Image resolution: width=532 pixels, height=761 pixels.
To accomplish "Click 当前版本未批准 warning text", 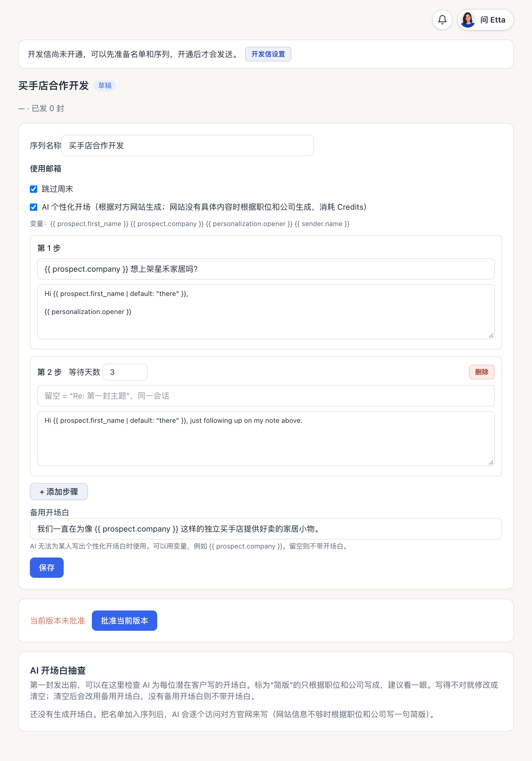I will point(58,621).
